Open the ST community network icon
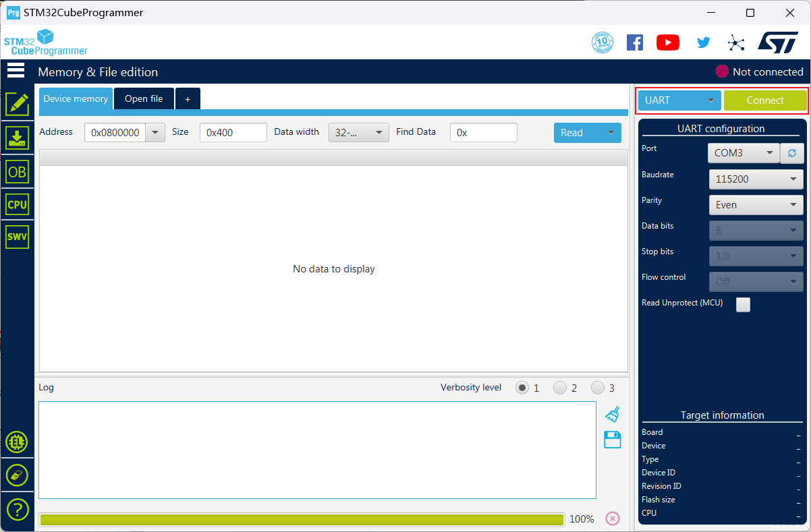 point(735,43)
